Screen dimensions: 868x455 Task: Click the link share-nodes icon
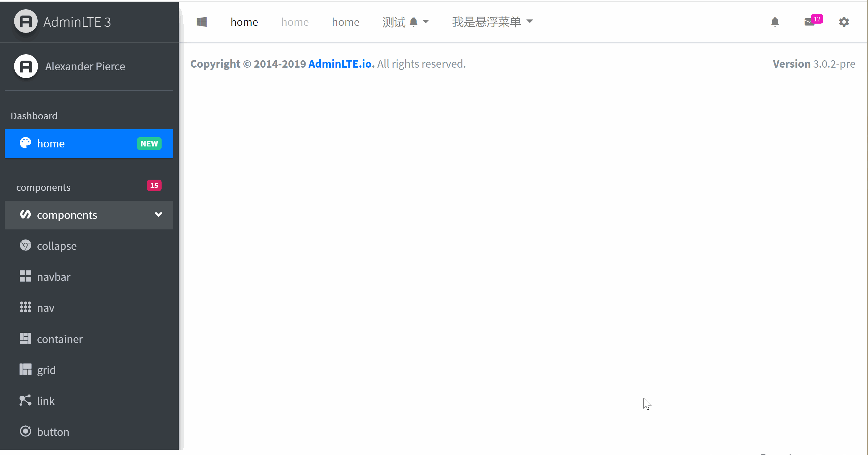tap(25, 400)
